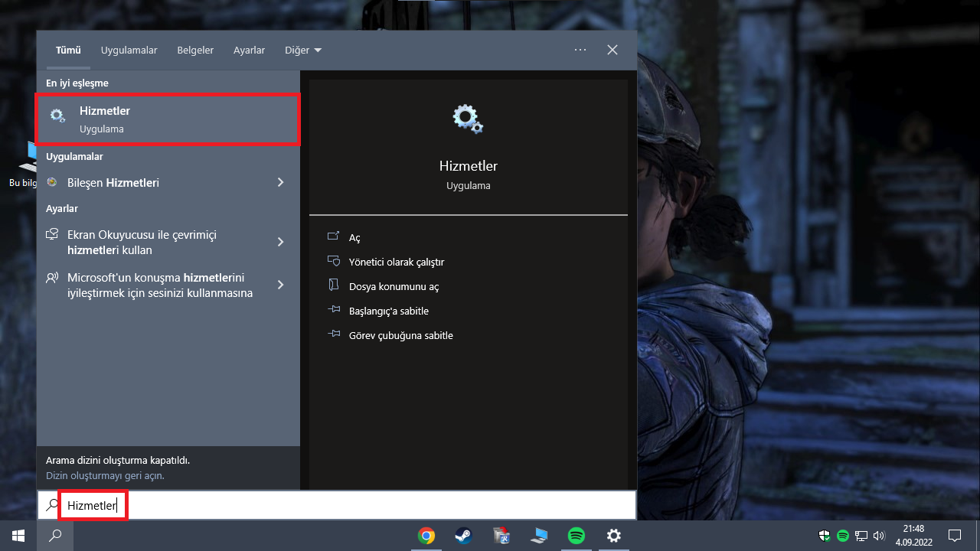Click the large Hizmetler gear icon in preview

pos(468,119)
